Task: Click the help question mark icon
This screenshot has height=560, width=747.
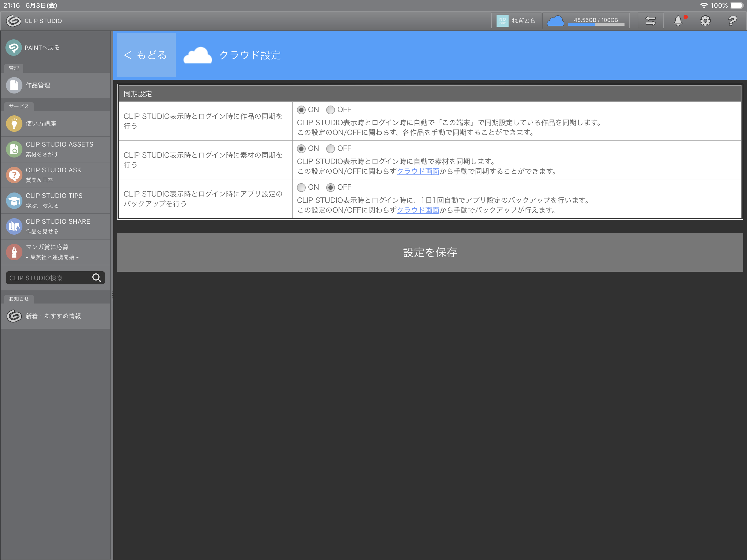Action: (x=732, y=21)
